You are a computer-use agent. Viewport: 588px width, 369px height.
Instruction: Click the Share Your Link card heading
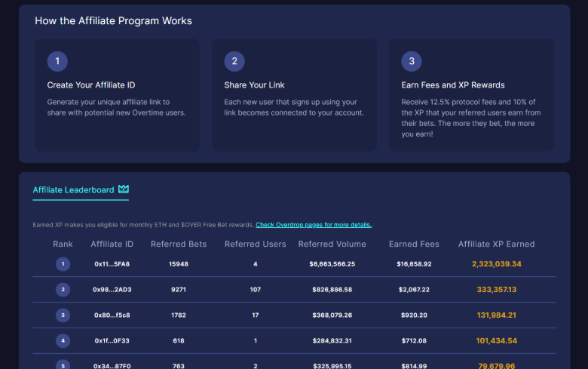(x=254, y=85)
